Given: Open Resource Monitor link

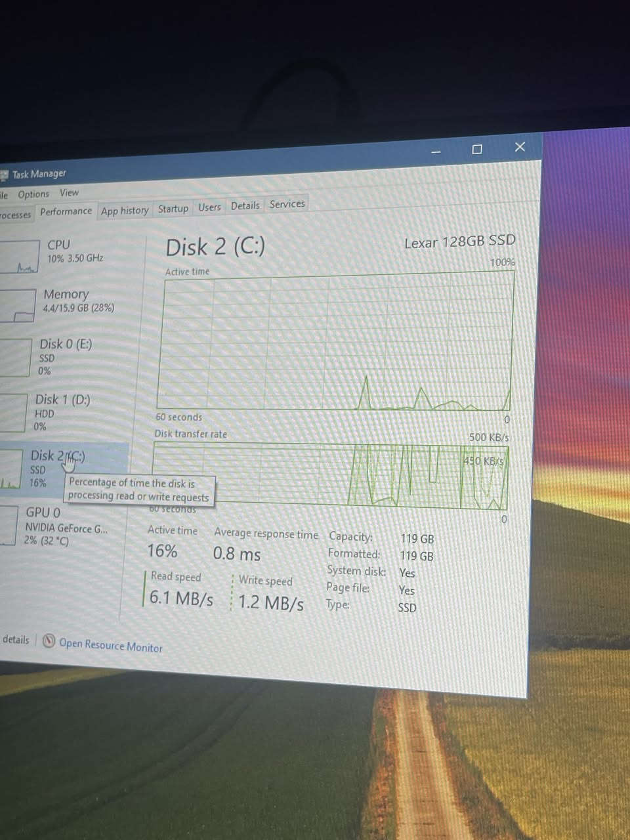Looking at the screenshot, I should pyautogui.click(x=110, y=646).
